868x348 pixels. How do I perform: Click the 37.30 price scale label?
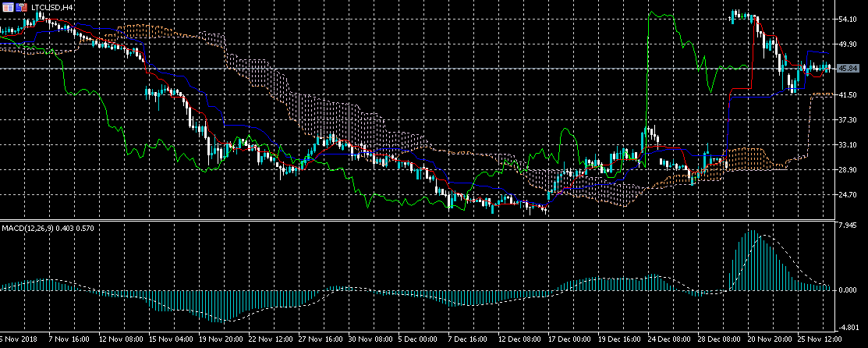pyautogui.click(x=848, y=120)
